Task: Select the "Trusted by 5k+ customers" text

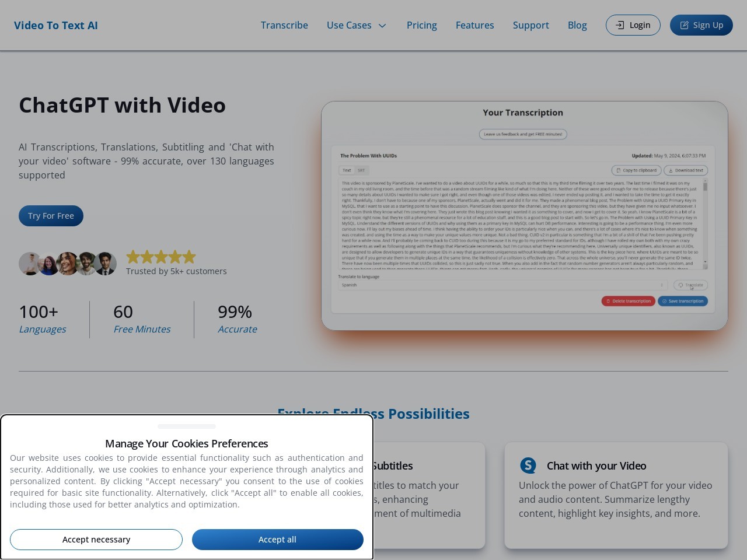Action: pos(176,271)
